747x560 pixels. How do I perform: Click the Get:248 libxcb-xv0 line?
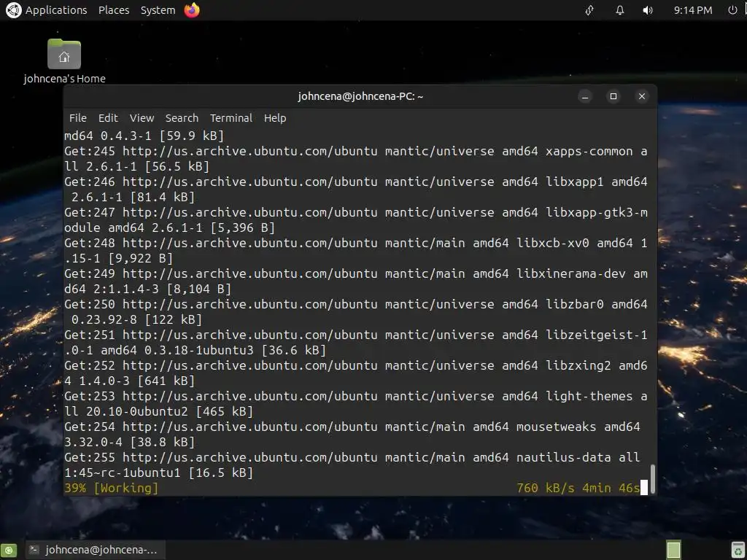(x=356, y=244)
